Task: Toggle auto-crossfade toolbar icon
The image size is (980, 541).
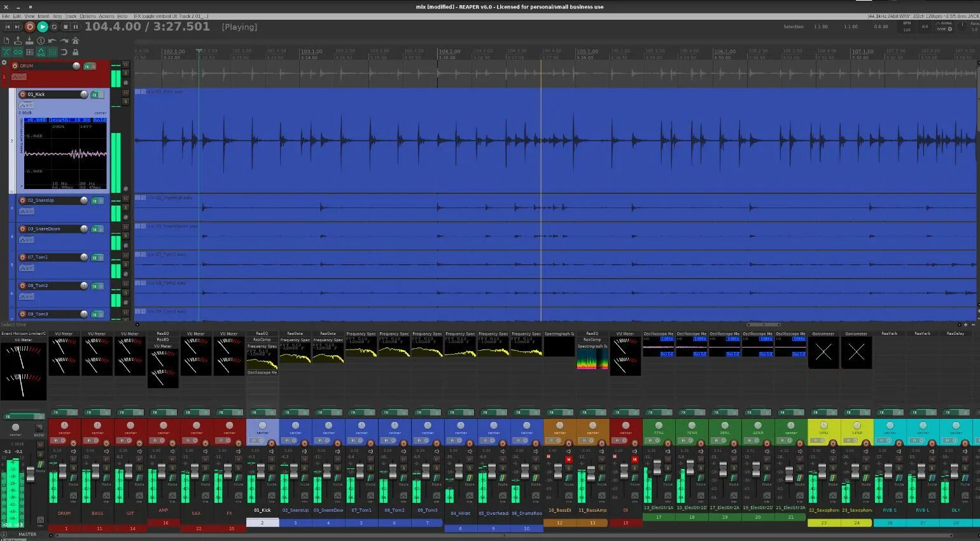Action: (x=6, y=52)
